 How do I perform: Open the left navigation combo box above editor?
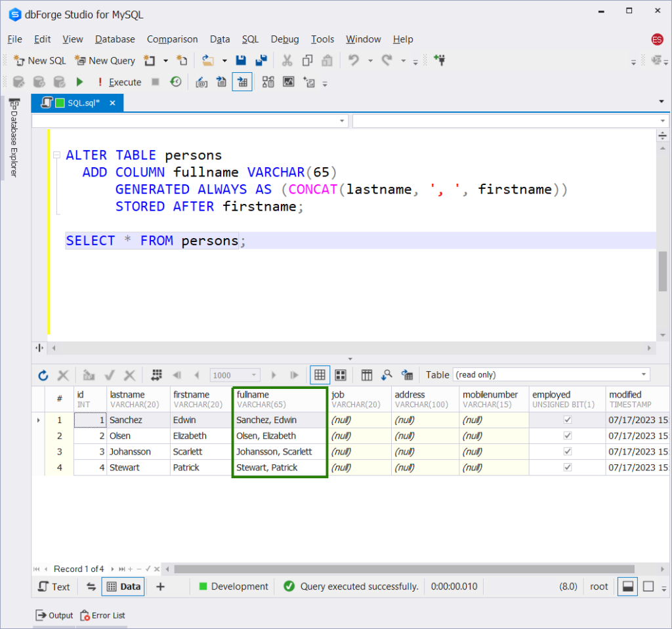[190, 121]
